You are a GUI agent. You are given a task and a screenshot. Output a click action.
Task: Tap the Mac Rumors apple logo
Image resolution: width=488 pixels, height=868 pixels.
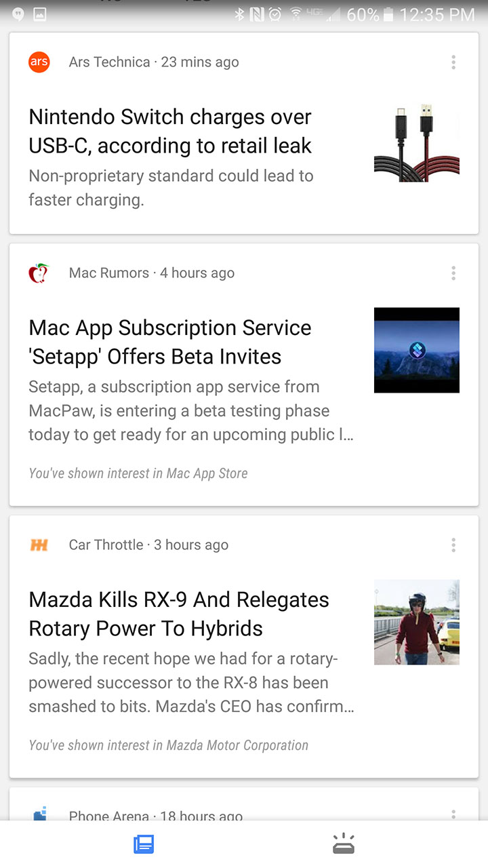tap(39, 273)
